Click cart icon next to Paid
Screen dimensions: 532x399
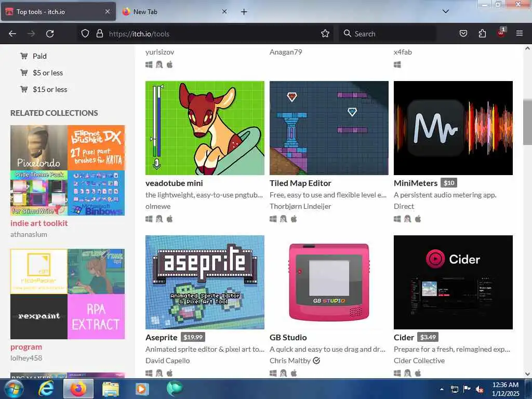24,56
